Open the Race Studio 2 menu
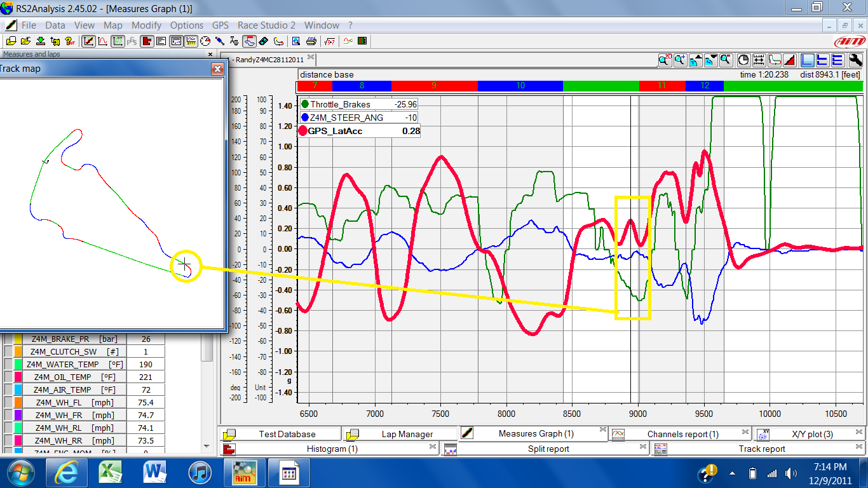This screenshot has width=868, height=488. (266, 25)
